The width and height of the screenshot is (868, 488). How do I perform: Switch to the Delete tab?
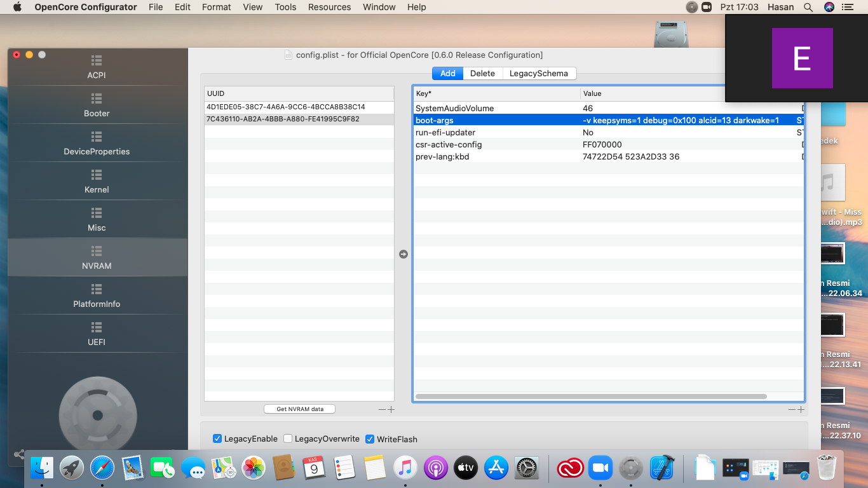pyautogui.click(x=482, y=74)
